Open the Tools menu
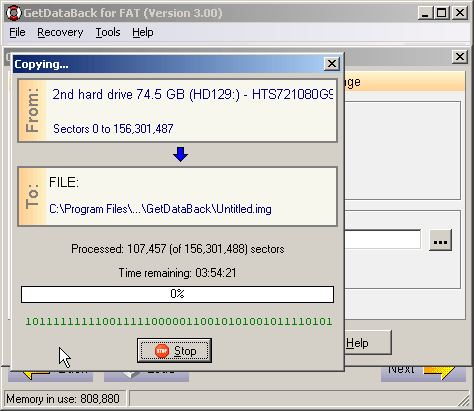 click(x=108, y=32)
